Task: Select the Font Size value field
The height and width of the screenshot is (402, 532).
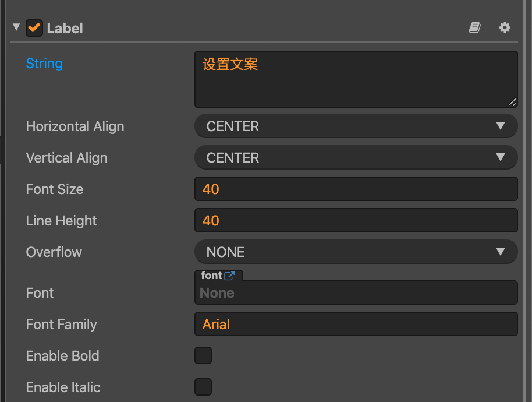Action: point(356,189)
